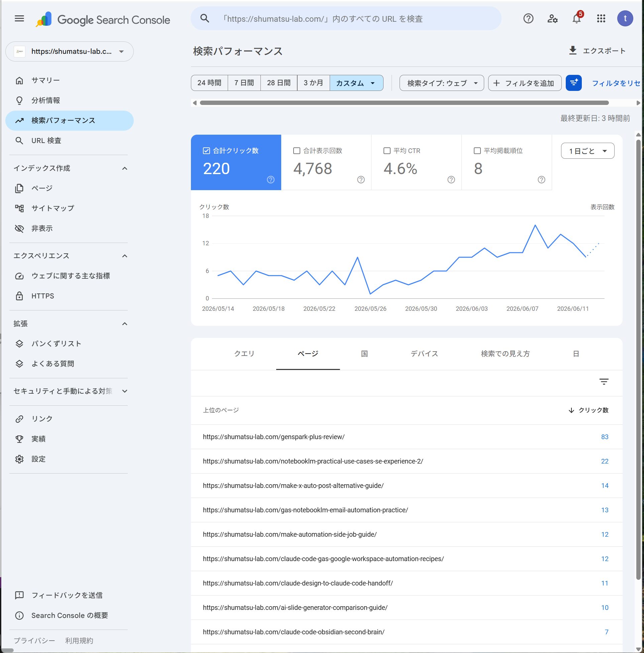Open 実績 achievements page

click(70, 439)
